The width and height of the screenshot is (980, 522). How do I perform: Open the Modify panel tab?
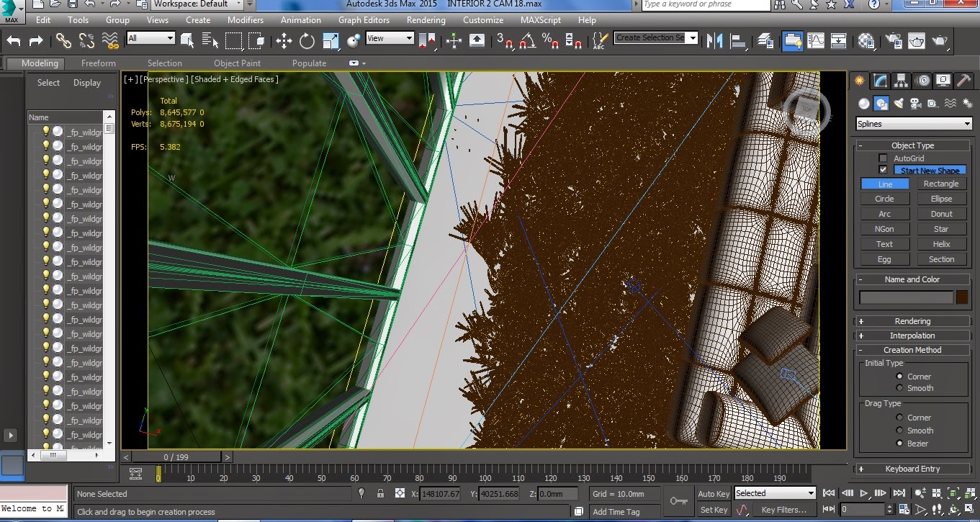point(880,80)
